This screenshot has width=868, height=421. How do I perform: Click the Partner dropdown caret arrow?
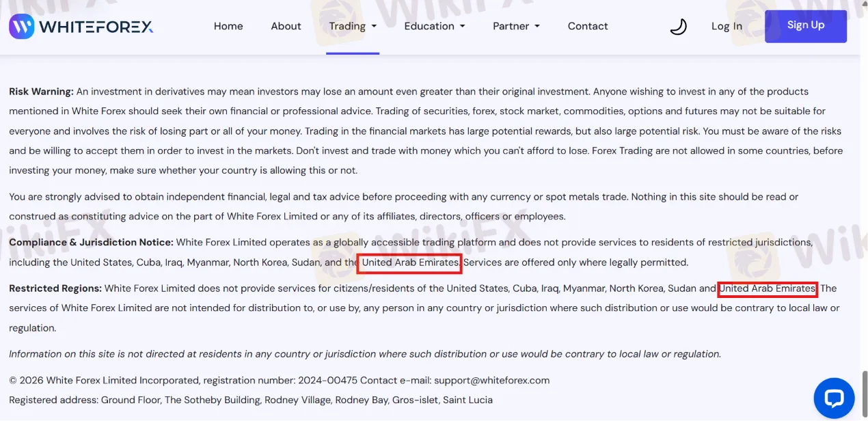(x=537, y=27)
